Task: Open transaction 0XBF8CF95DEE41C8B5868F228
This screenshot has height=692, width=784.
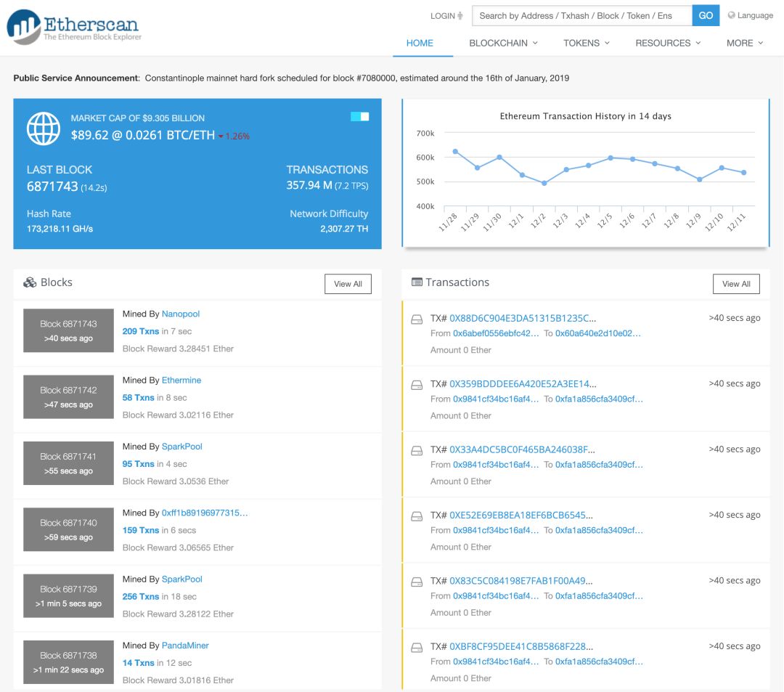Action: [521, 646]
